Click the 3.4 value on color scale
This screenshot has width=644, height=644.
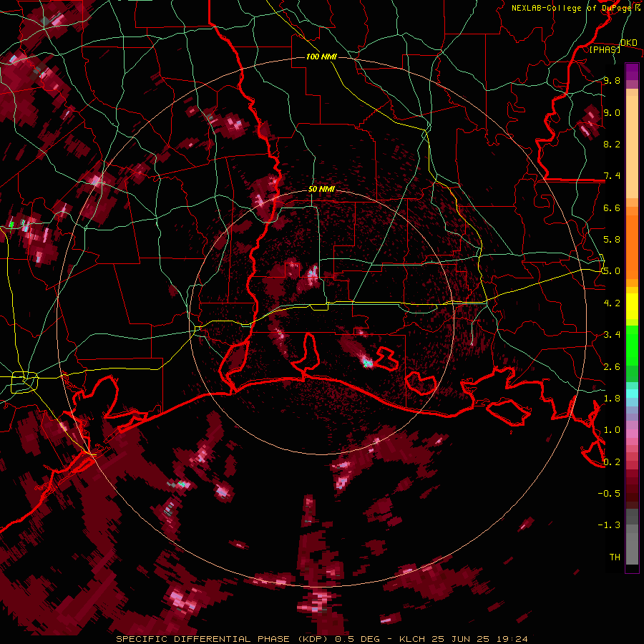pyautogui.click(x=612, y=335)
